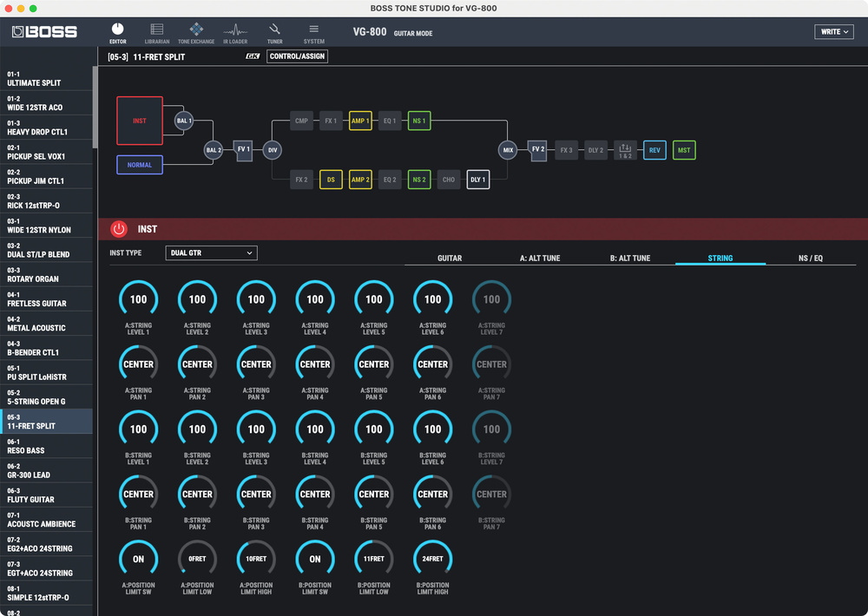
Task: Select the INST block in signal chain
Action: pos(140,121)
